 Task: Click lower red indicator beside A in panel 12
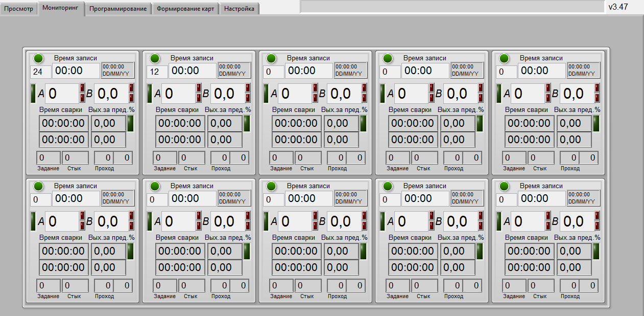click(x=199, y=97)
